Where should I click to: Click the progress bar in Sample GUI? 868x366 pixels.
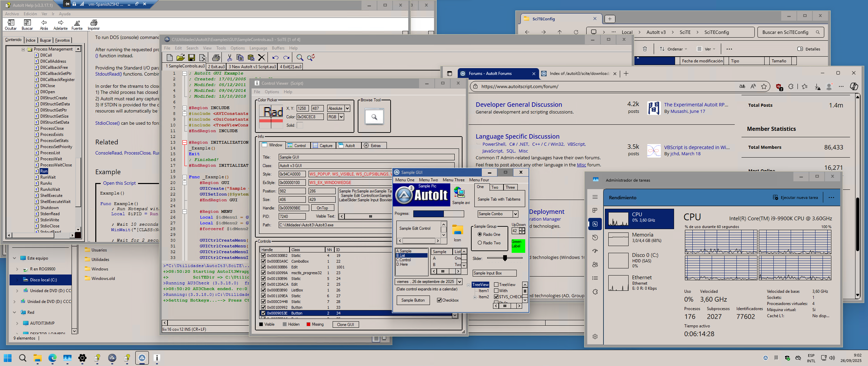point(438,214)
